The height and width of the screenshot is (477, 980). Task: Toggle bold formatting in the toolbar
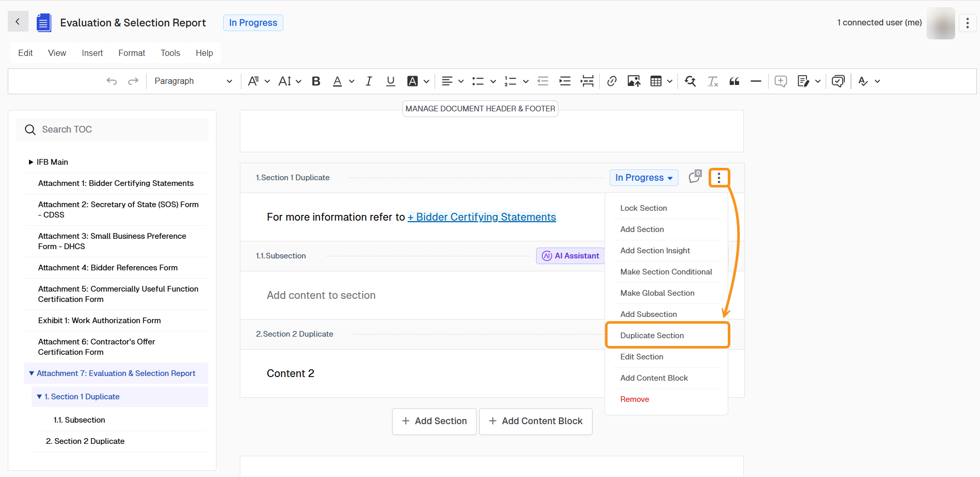pyautogui.click(x=316, y=81)
